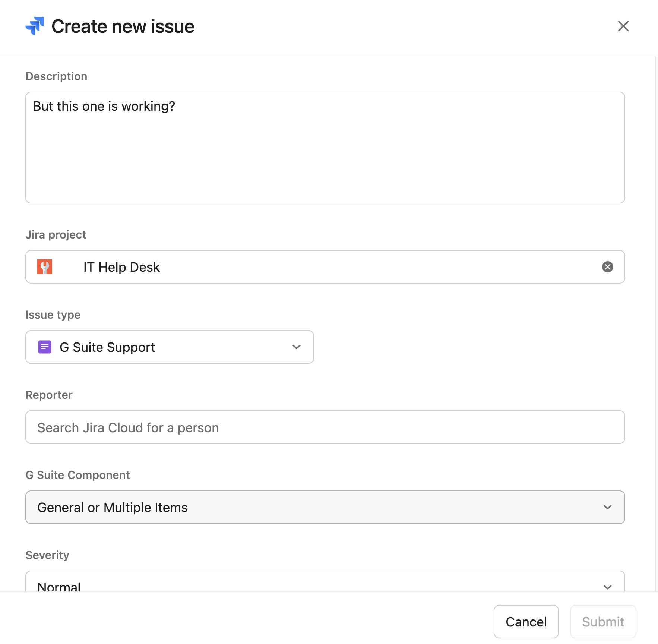Select the G Suite Support issue type box
Viewport: 658px width, 644px height.
pyautogui.click(x=170, y=347)
